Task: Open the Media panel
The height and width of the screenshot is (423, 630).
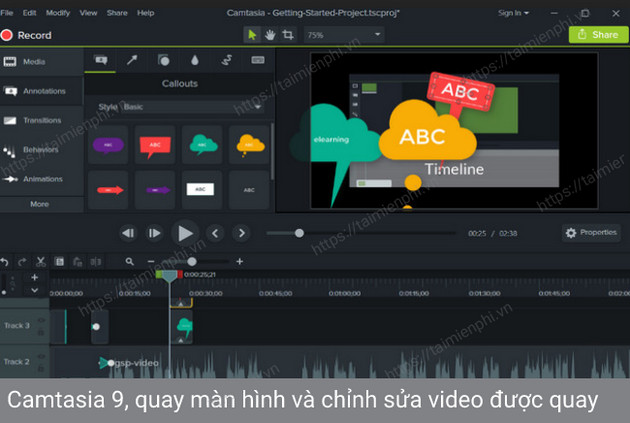Action: tap(41, 62)
